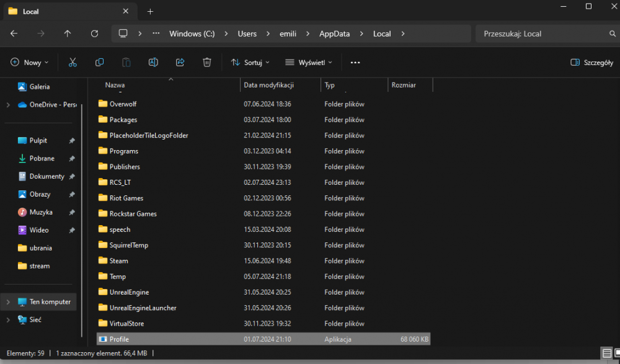Expand the Ten komputer tree node

point(7,302)
